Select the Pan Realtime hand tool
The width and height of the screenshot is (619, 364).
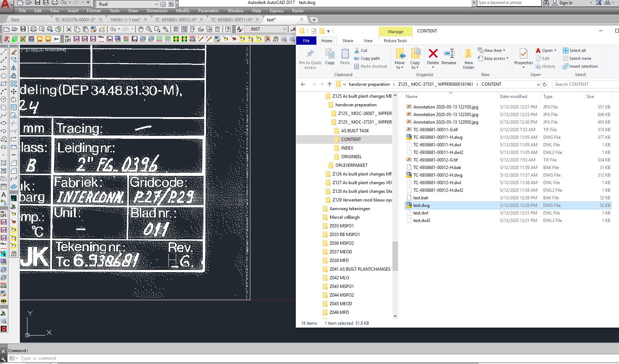(141, 30)
